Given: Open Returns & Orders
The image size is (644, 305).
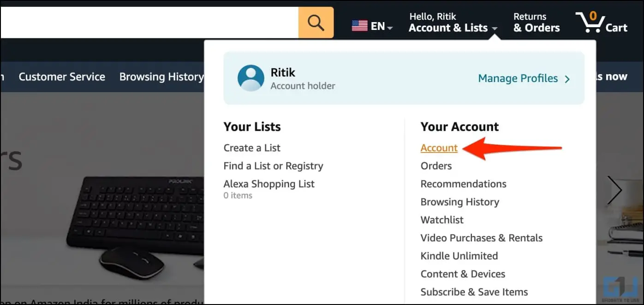Looking at the screenshot, I should coord(537,23).
